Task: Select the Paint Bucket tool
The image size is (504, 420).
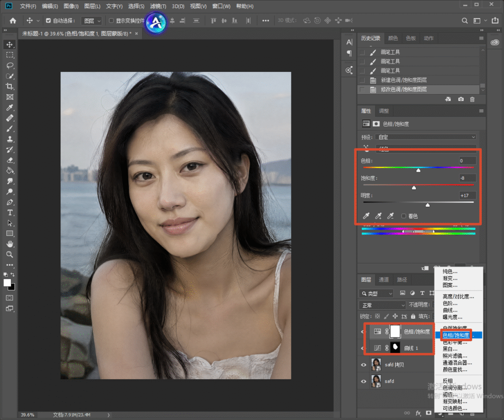Action: [10, 171]
